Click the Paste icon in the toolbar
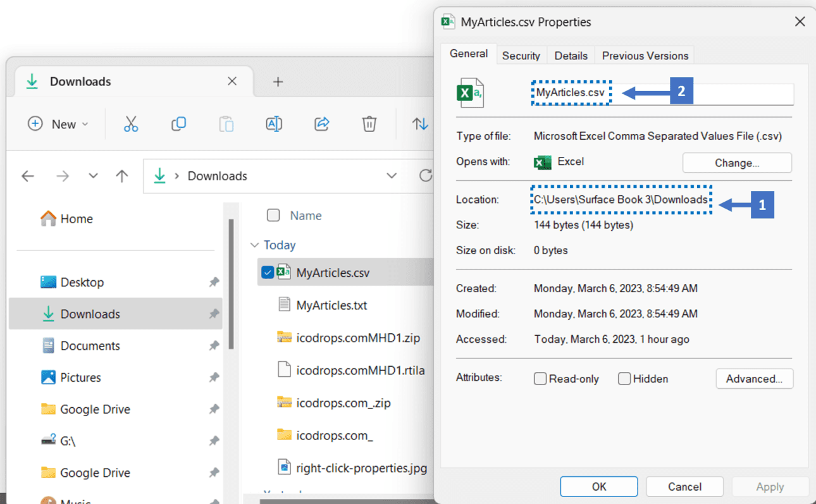This screenshot has height=504, width=816. point(226,124)
